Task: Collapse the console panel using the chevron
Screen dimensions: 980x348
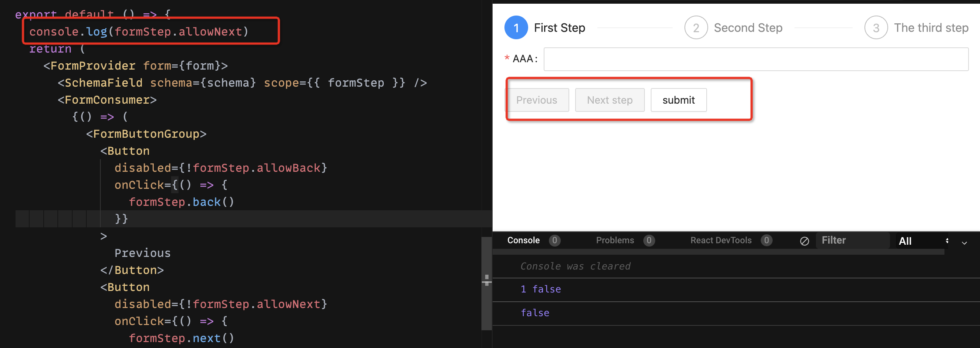Action: (964, 242)
